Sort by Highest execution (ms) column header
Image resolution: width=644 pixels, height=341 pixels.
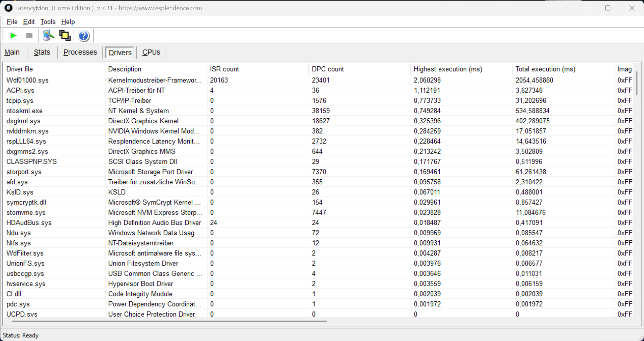[x=448, y=69]
